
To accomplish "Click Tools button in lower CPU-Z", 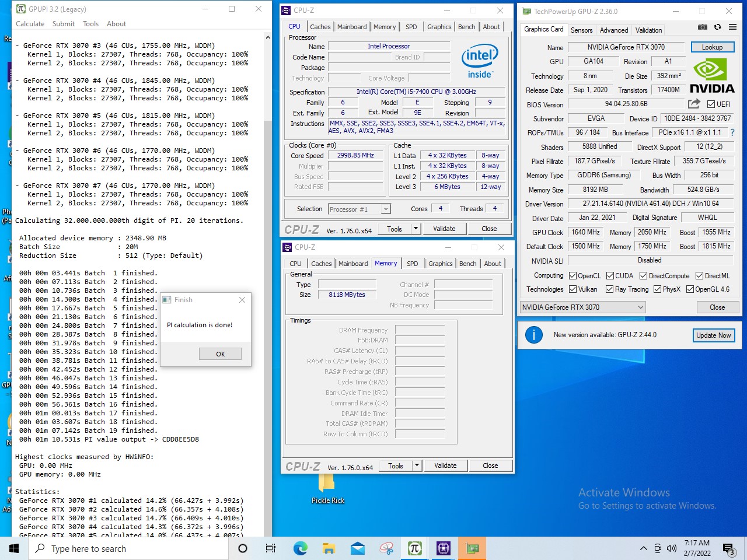I will tap(396, 466).
